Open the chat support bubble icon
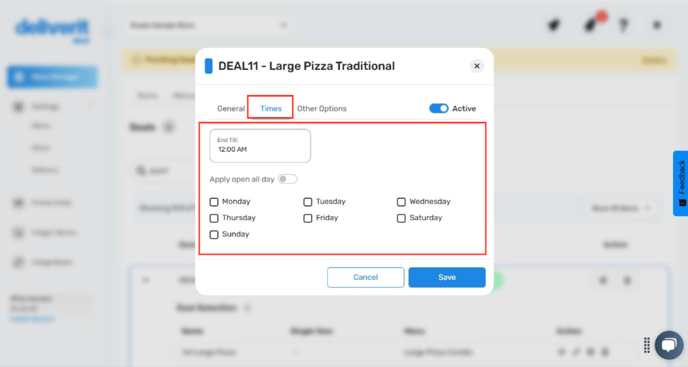 pyautogui.click(x=669, y=345)
